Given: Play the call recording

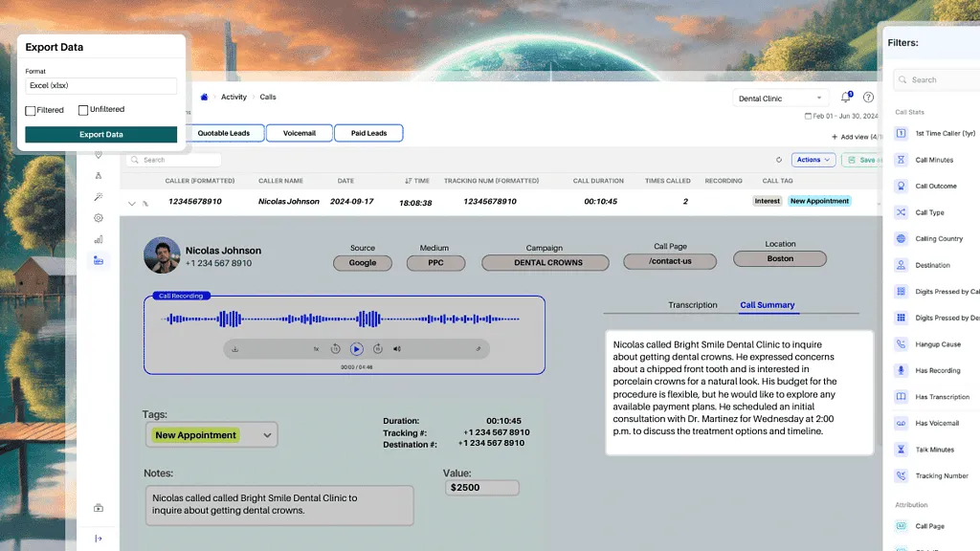Looking at the screenshot, I should point(356,349).
